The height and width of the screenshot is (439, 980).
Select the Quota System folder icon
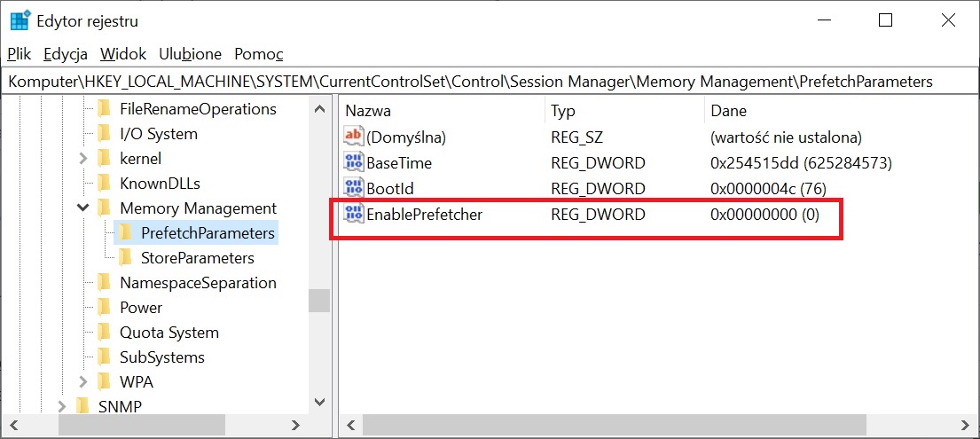pos(105,332)
